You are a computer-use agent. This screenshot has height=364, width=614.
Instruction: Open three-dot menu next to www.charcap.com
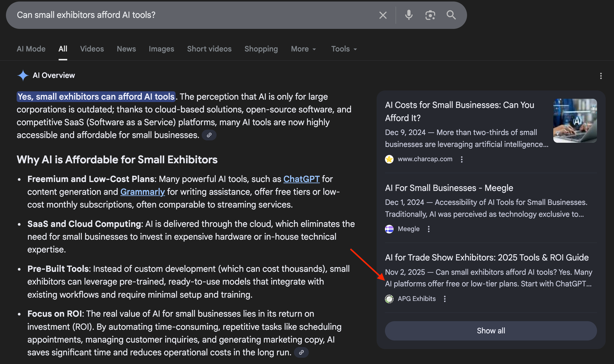[462, 159]
